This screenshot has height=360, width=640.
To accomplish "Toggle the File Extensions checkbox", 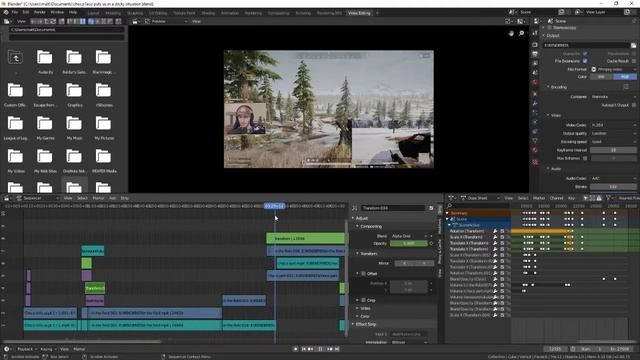I will tap(585, 61).
